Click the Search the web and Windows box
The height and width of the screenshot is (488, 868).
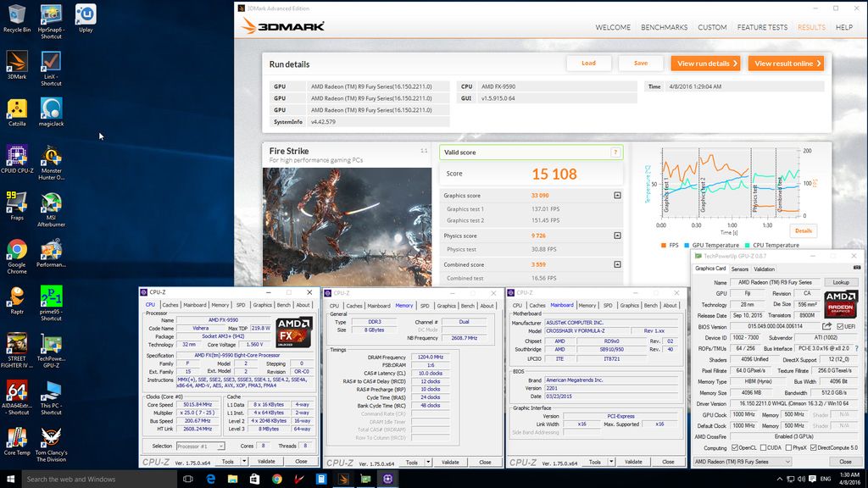pos(92,480)
